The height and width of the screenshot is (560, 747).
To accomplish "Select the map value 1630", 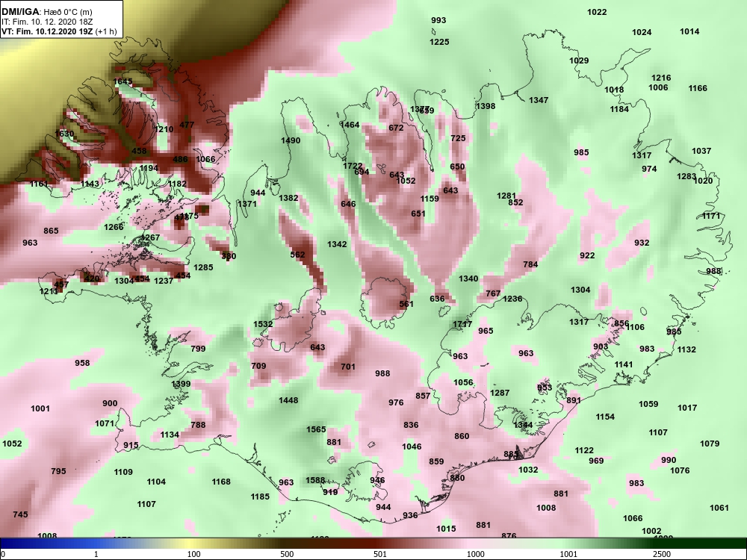I will (x=64, y=134).
